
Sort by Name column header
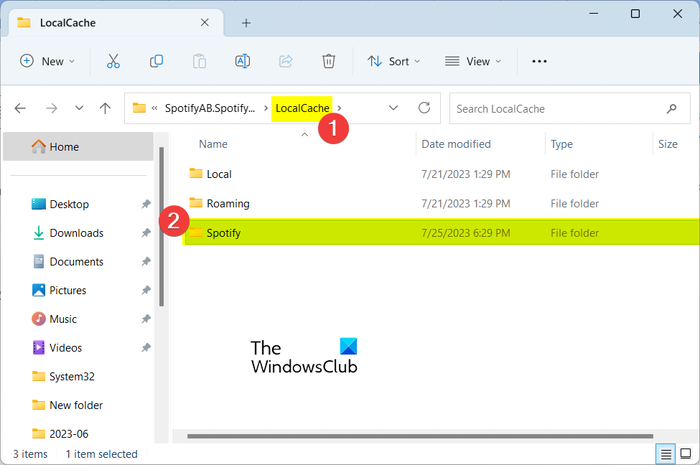(213, 144)
